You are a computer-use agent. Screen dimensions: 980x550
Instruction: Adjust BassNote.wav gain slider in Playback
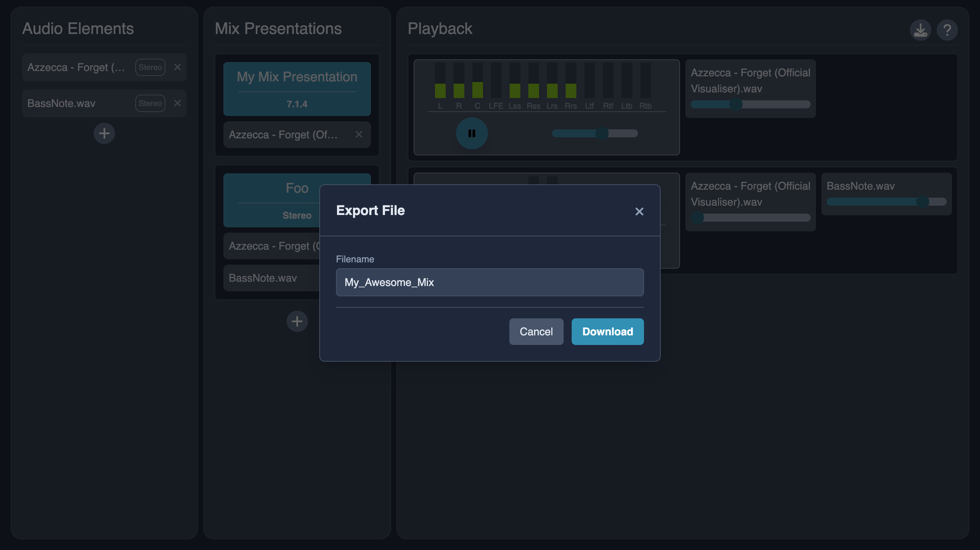click(x=922, y=202)
